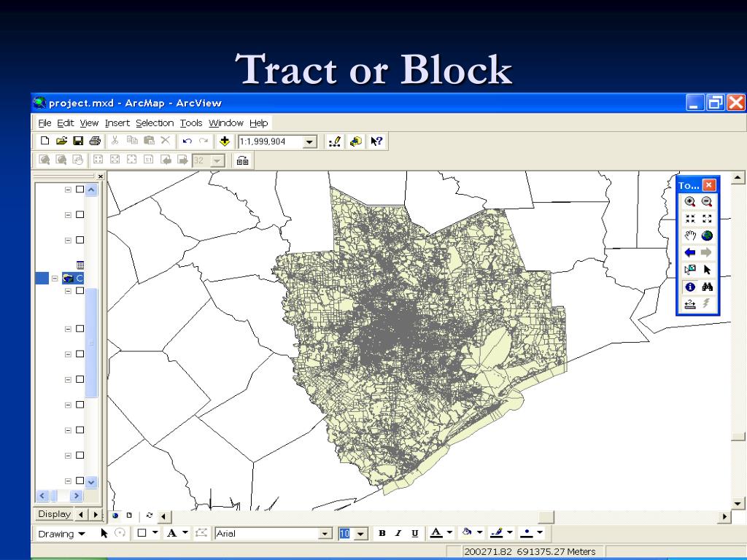Launch ArcCatalog from toolbar
This screenshot has height=560, width=747.
pos(355,141)
